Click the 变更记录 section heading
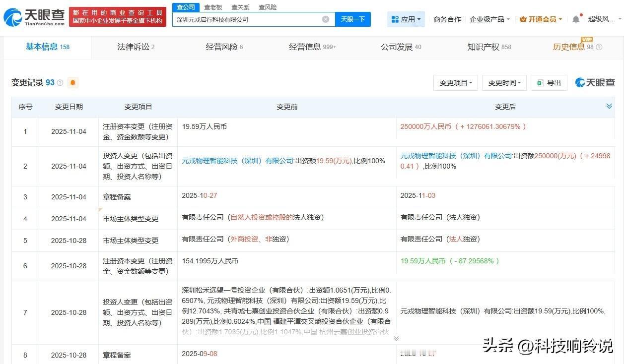The width and height of the screenshot is (624, 364). click(27, 83)
